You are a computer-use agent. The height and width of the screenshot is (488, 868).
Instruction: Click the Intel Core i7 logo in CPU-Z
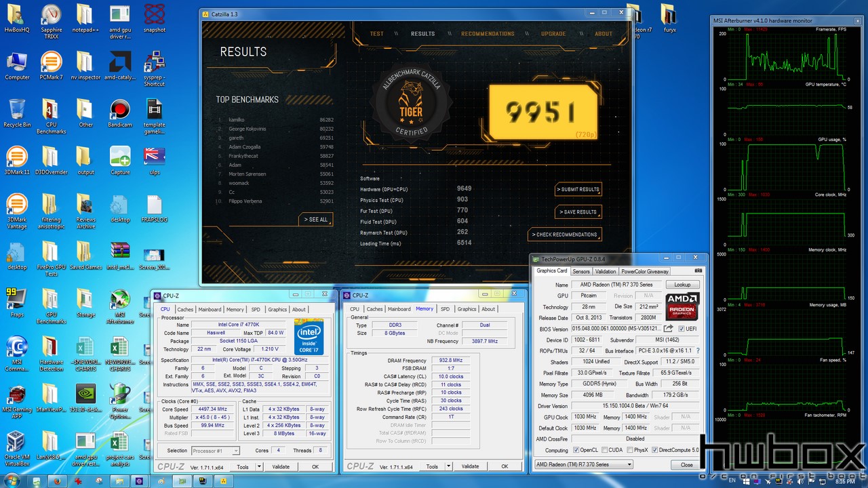pyautogui.click(x=309, y=336)
